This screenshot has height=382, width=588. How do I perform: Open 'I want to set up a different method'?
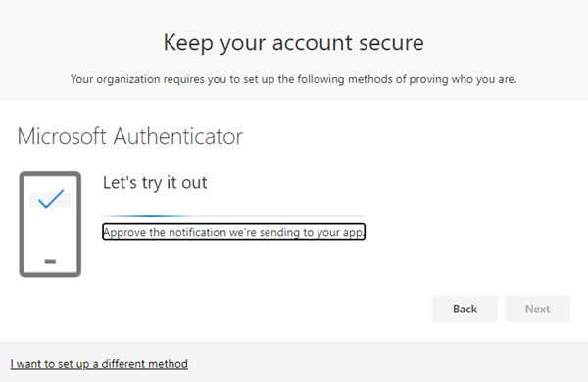coord(99,364)
